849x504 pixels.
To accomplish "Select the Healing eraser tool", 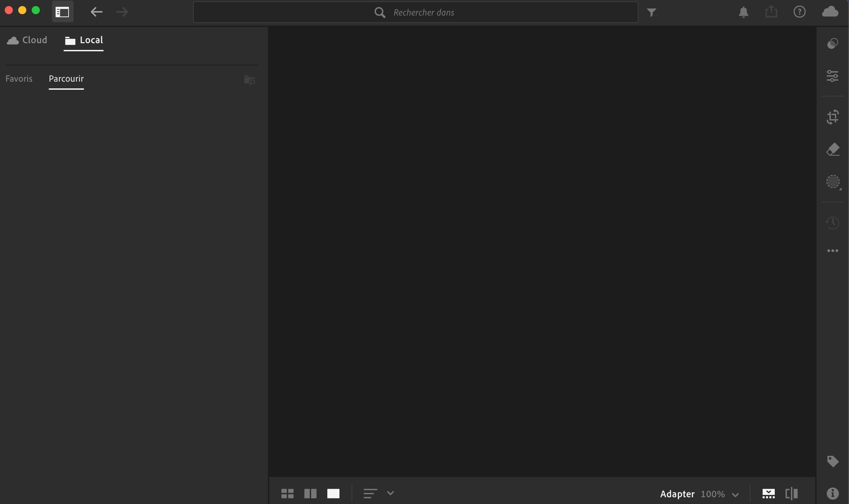I will point(832,149).
